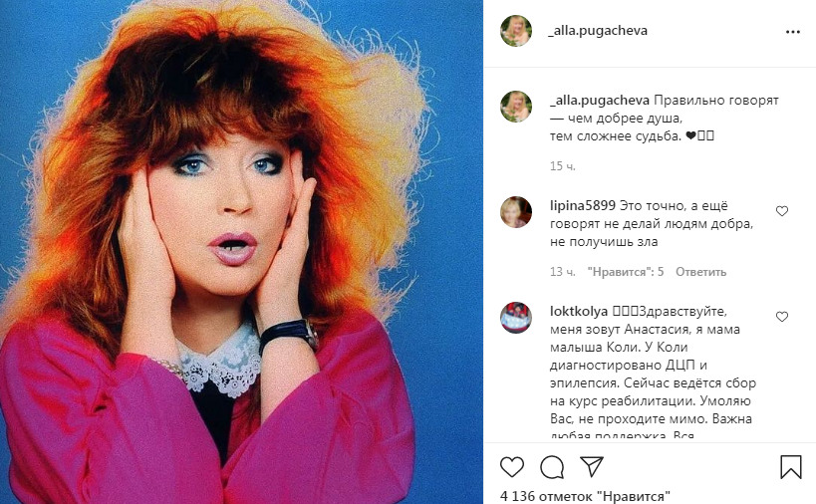816x504 pixels.
Task: Save post with bookmark icon
Action: tap(790, 467)
